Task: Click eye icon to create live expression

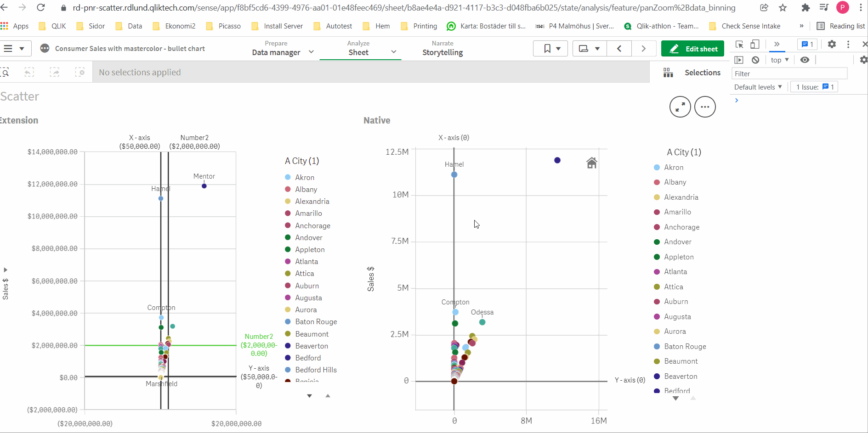Action: point(805,60)
